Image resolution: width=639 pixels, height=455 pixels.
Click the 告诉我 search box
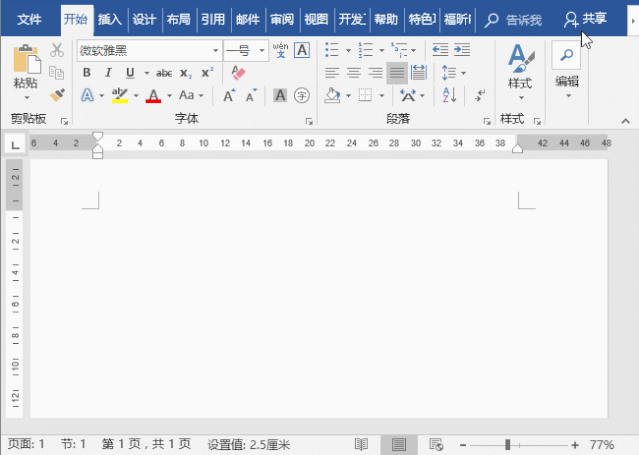(x=513, y=20)
